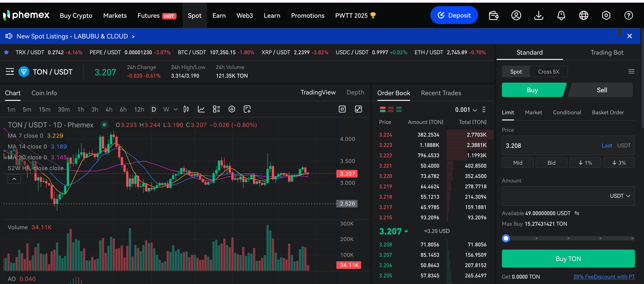This screenshot has height=284, width=644.
Task: Select Cross 5X margin mode
Action: point(548,72)
